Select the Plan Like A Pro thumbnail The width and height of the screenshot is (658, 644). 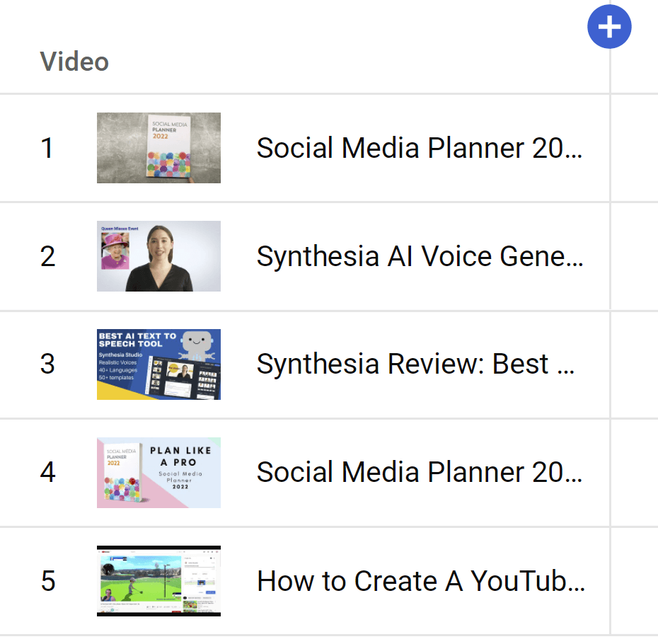click(158, 472)
